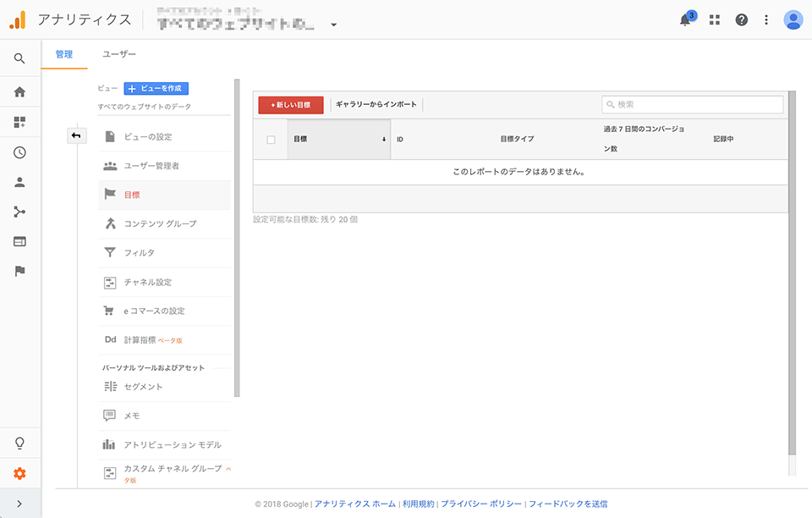Open Realtime clock icon in sidebar

pyautogui.click(x=19, y=152)
